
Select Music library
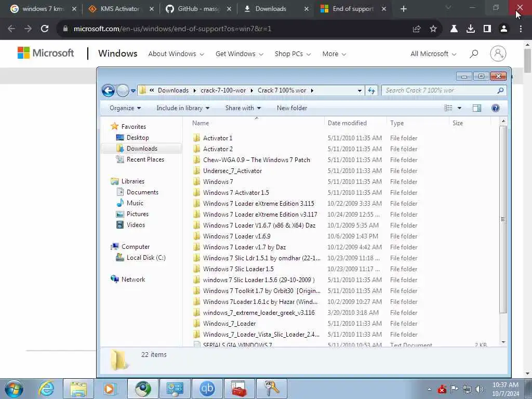[135, 203]
